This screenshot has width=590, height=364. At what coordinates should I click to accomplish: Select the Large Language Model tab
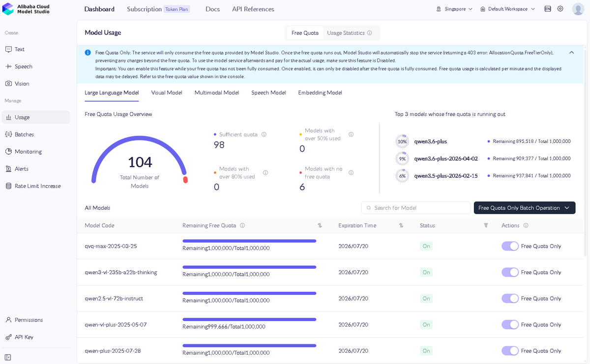click(x=112, y=92)
